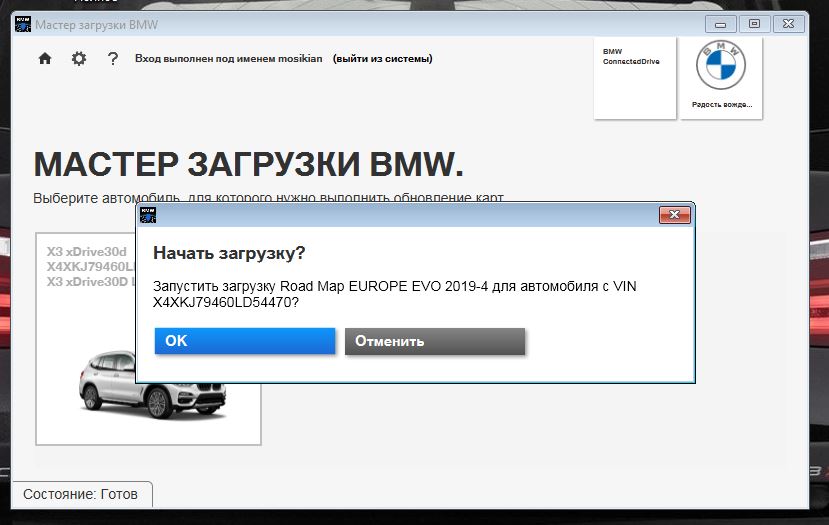Click the "МАСТЕР ЗАГРУЗКИ BMW." heading
Viewport: 829px width, 525px height.
248,164
